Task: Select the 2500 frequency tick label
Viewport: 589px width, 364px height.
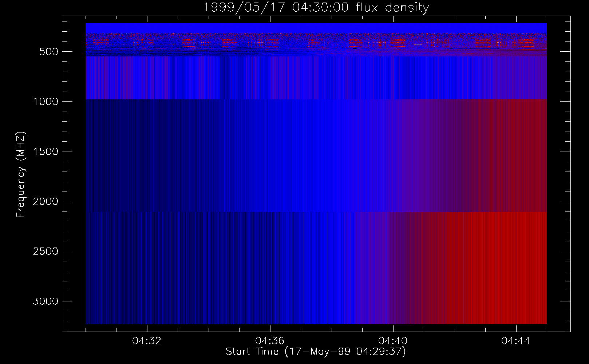Action: tap(46, 251)
